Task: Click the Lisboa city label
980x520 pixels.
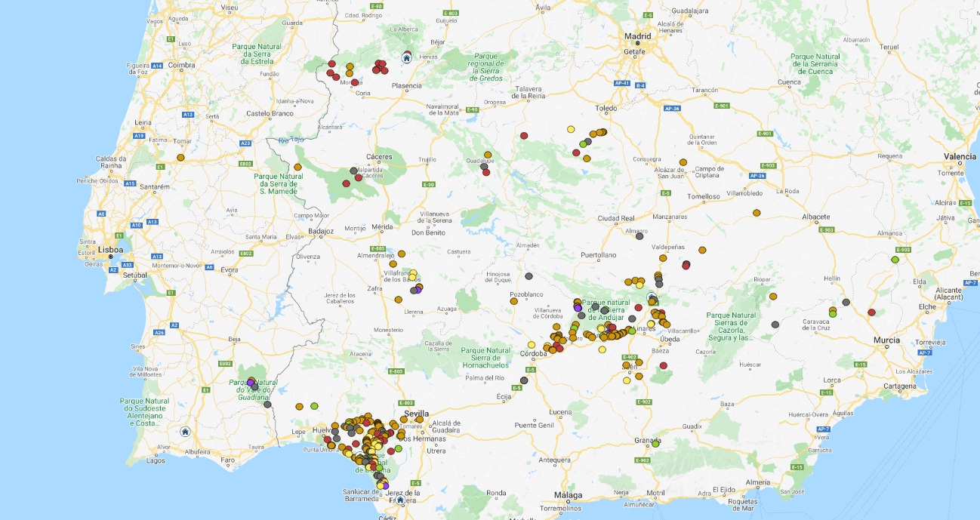Action: coord(110,249)
